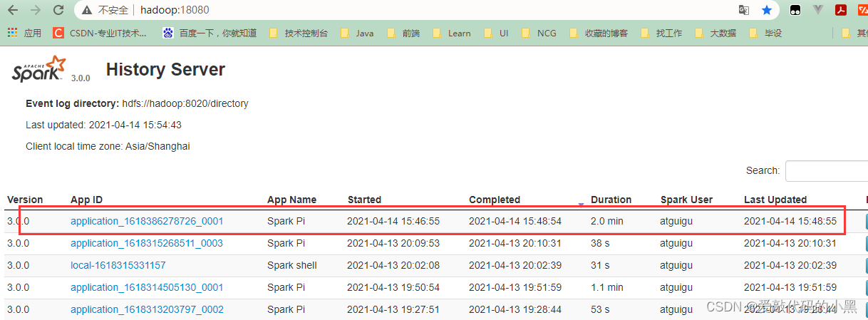Open the 收藏的博客 bookmark folder
This screenshot has width=868, height=320.
point(598,33)
